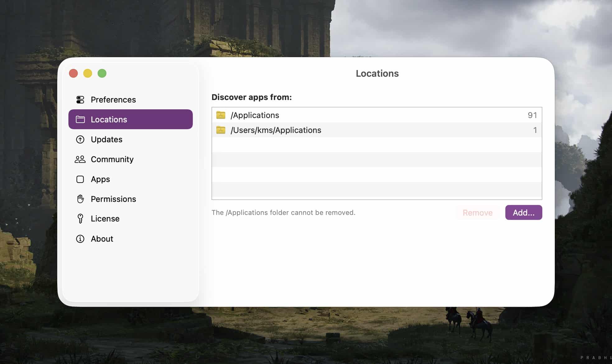Click the Community people icon
612x364 pixels.
pyautogui.click(x=80, y=159)
